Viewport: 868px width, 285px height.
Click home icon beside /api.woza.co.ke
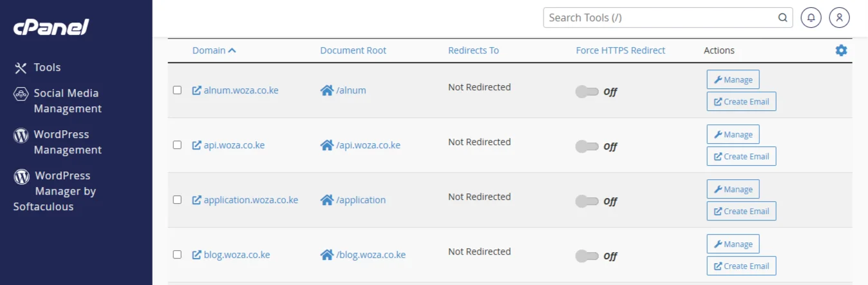(326, 145)
